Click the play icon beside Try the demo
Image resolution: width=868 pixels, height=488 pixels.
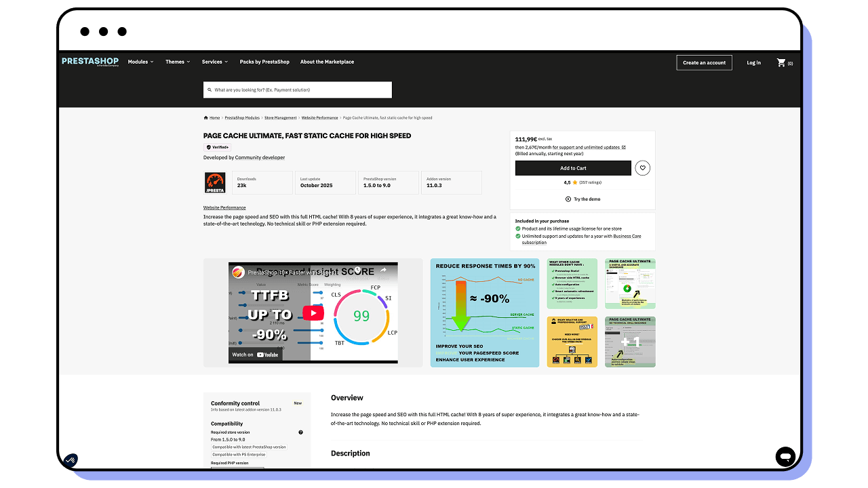(x=568, y=199)
